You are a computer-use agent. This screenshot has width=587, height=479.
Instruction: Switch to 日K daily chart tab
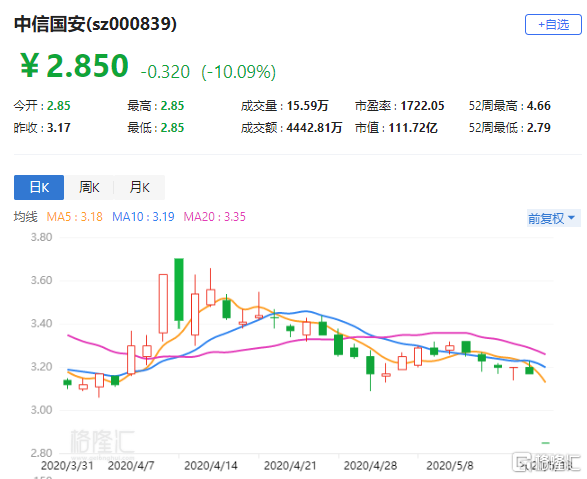click(x=39, y=187)
